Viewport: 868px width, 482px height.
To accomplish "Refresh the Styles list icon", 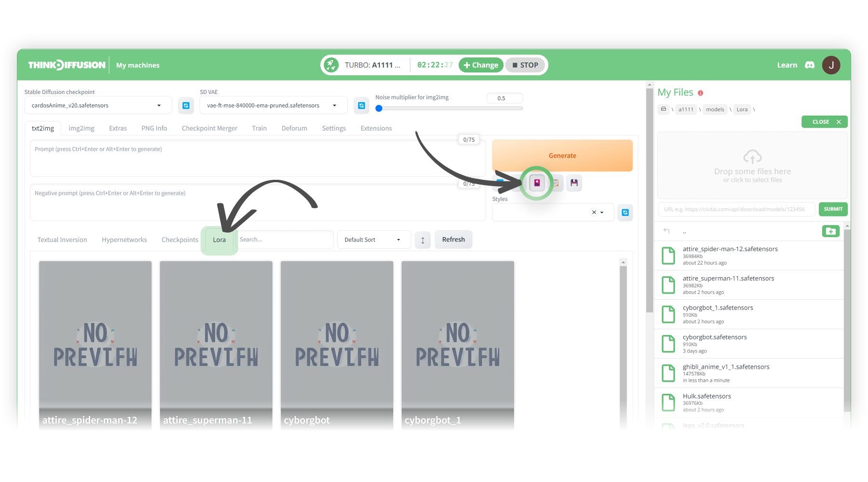I will click(625, 212).
